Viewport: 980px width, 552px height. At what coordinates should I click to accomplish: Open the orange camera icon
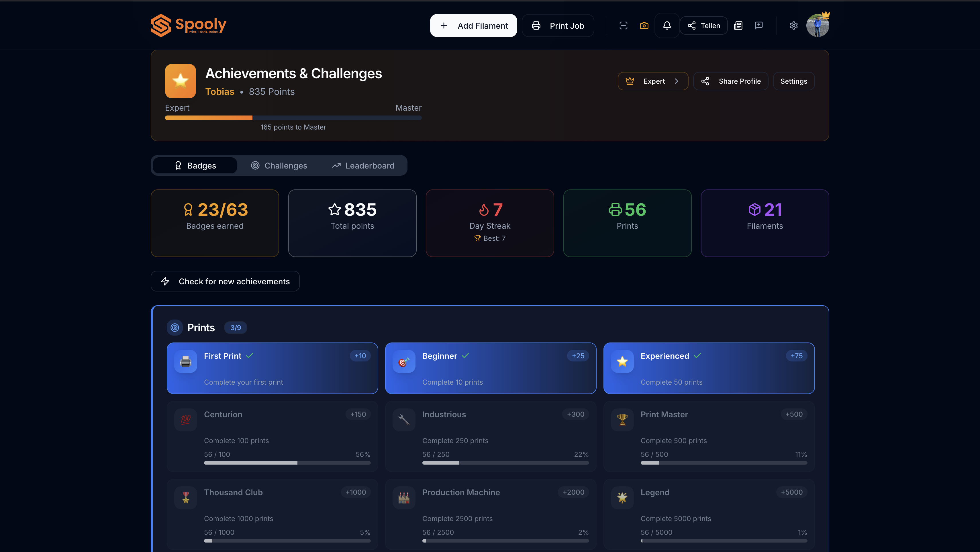point(644,26)
